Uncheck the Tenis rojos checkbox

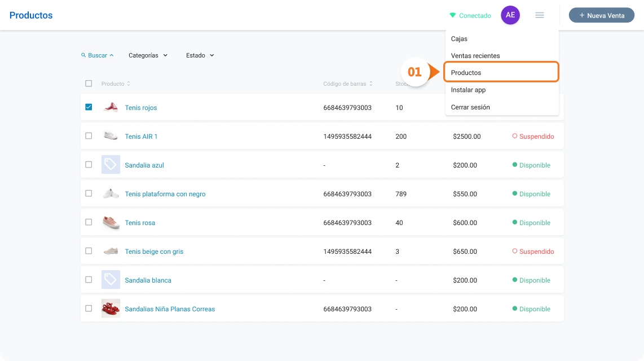(x=89, y=107)
